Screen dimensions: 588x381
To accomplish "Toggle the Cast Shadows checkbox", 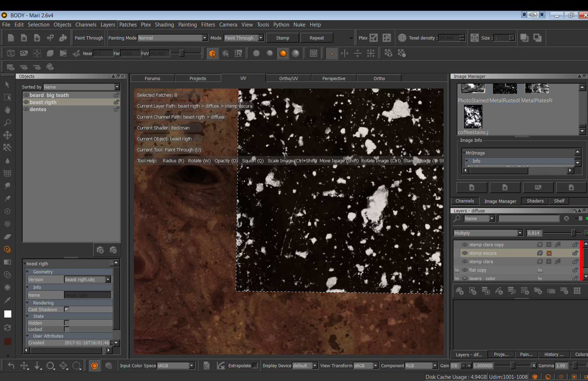I will [x=67, y=309].
